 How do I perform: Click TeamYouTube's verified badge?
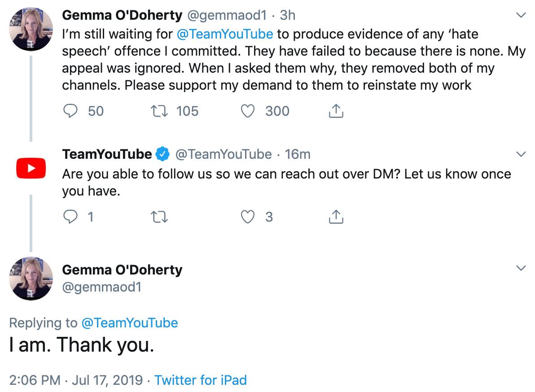(x=162, y=154)
